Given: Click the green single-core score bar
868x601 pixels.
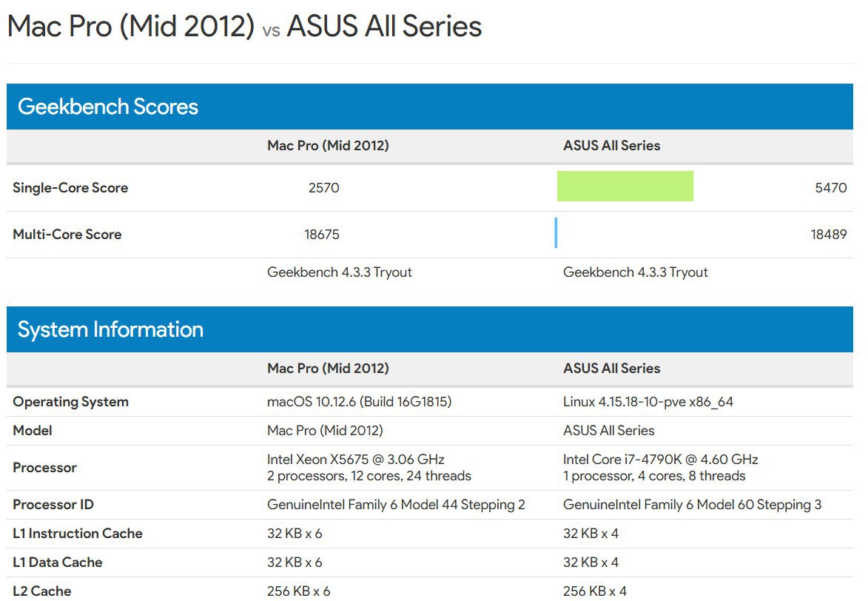Looking at the screenshot, I should pos(625,186).
